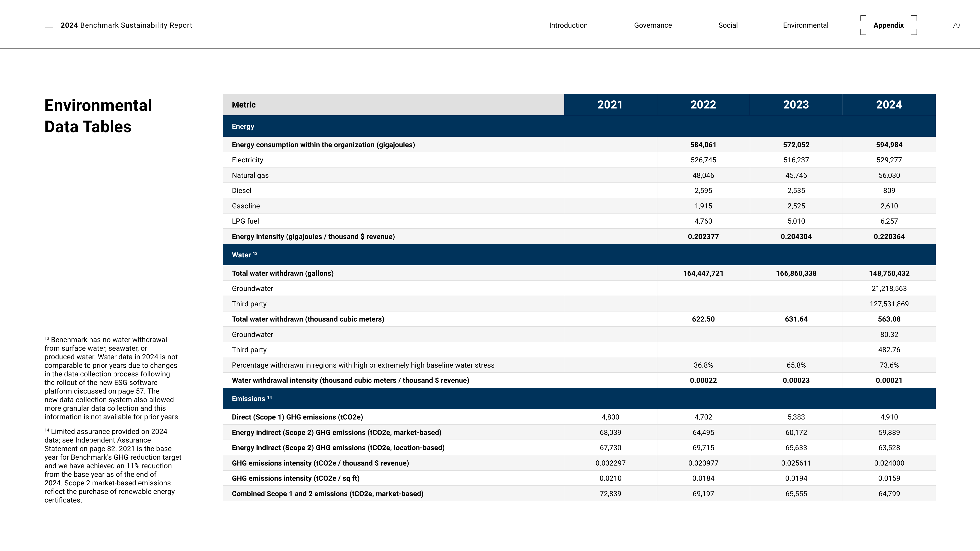Click the Gasoline value 1,915
This screenshot has width=980, height=551.
(703, 206)
